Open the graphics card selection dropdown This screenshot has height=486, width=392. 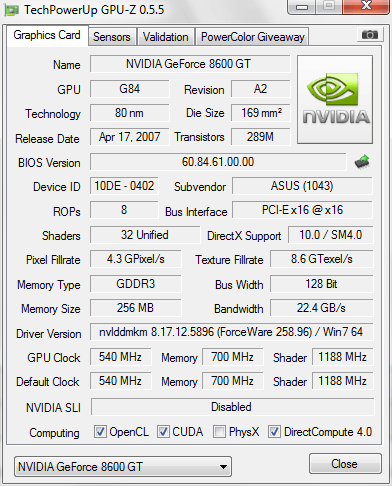123,466
